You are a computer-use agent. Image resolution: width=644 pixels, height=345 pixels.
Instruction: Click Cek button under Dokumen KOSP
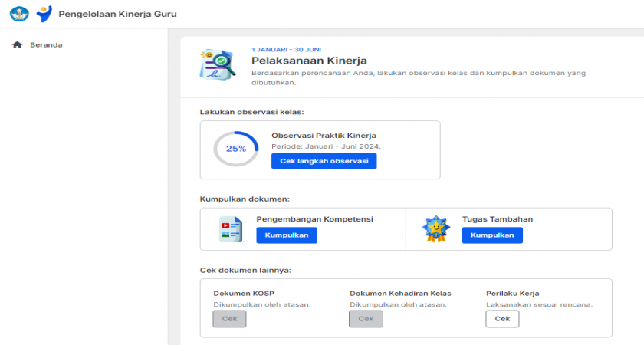229,319
